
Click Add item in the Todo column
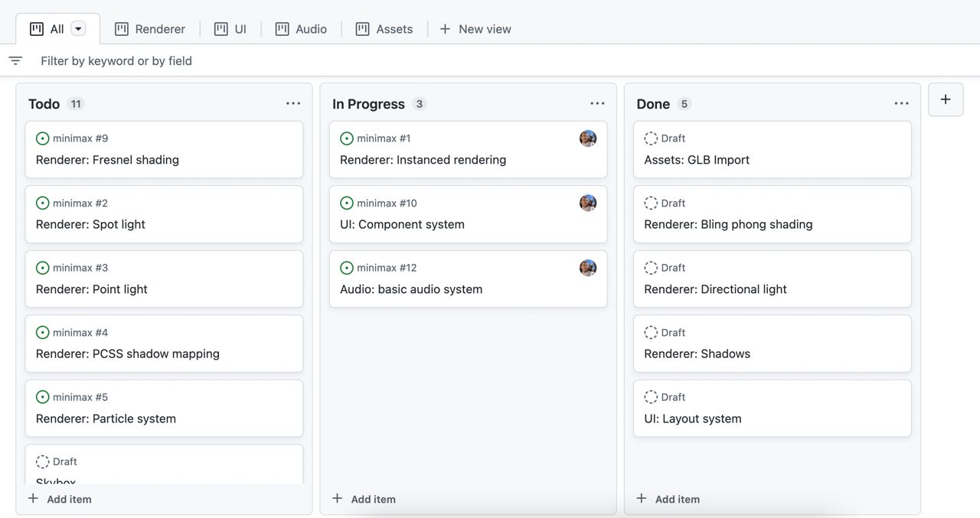point(60,499)
